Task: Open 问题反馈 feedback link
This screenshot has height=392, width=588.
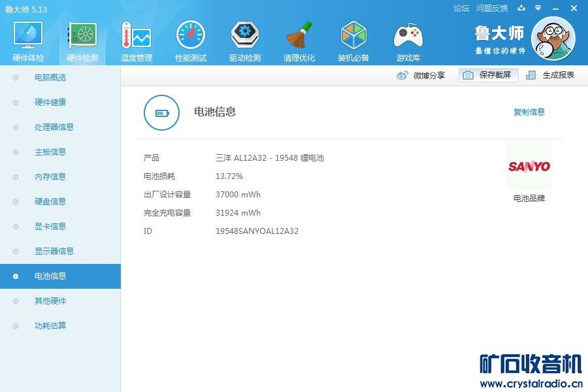Action: click(491, 8)
